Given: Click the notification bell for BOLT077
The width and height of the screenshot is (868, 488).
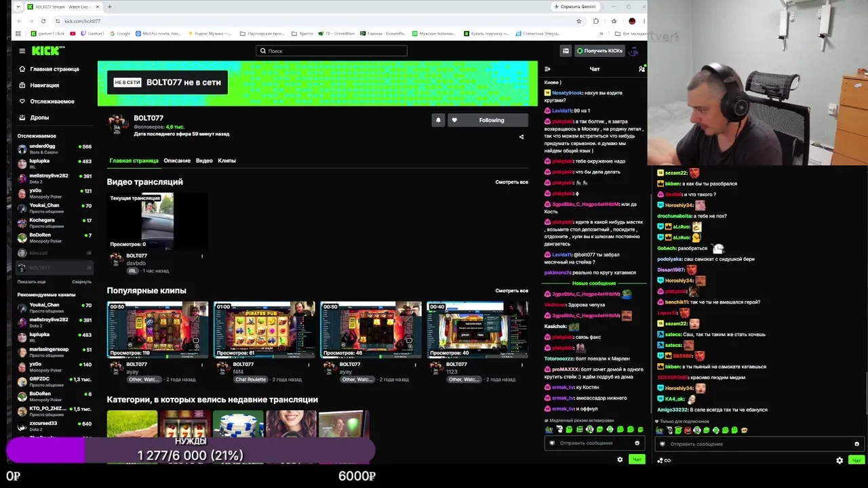Looking at the screenshot, I should tap(438, 120).
